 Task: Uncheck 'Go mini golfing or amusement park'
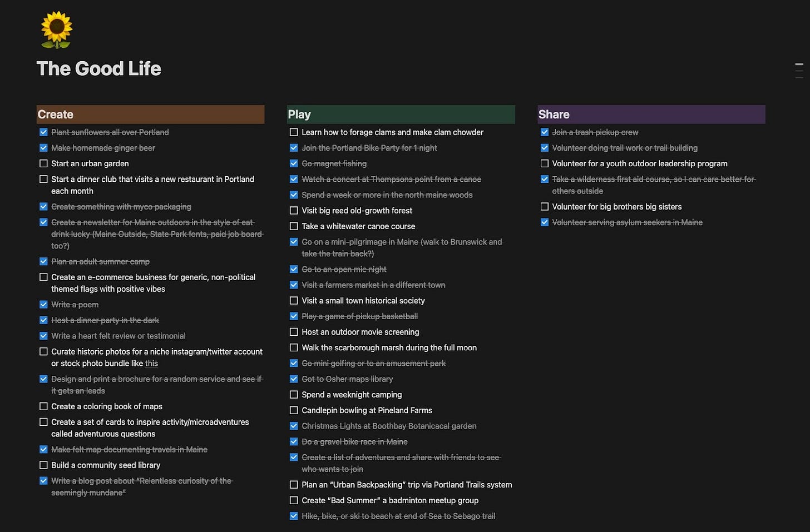294,363
